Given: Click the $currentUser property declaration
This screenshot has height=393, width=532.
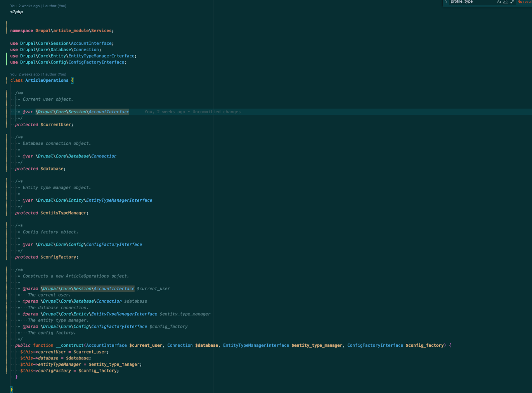Looking at the screenshot, I should [56, 125].
